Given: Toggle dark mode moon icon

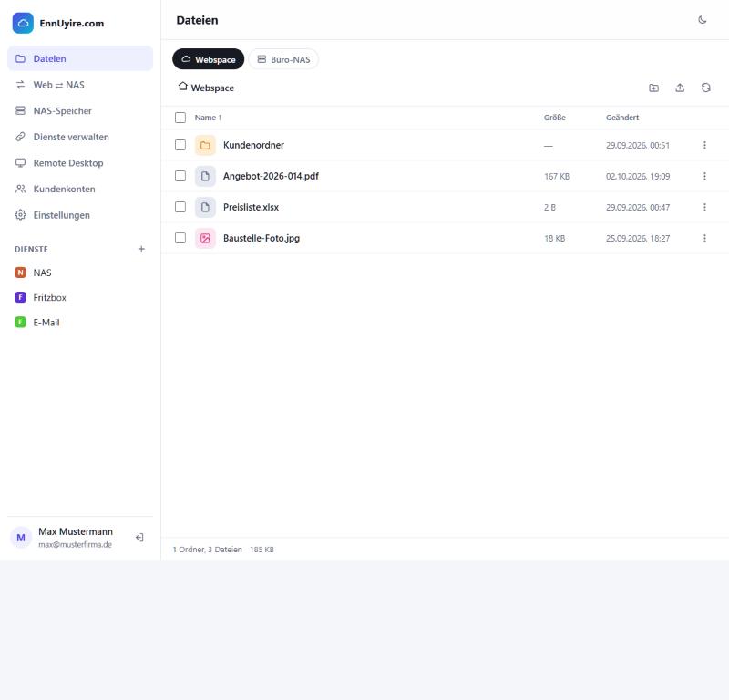Looking at the screenshot, I should coord(702,20).
